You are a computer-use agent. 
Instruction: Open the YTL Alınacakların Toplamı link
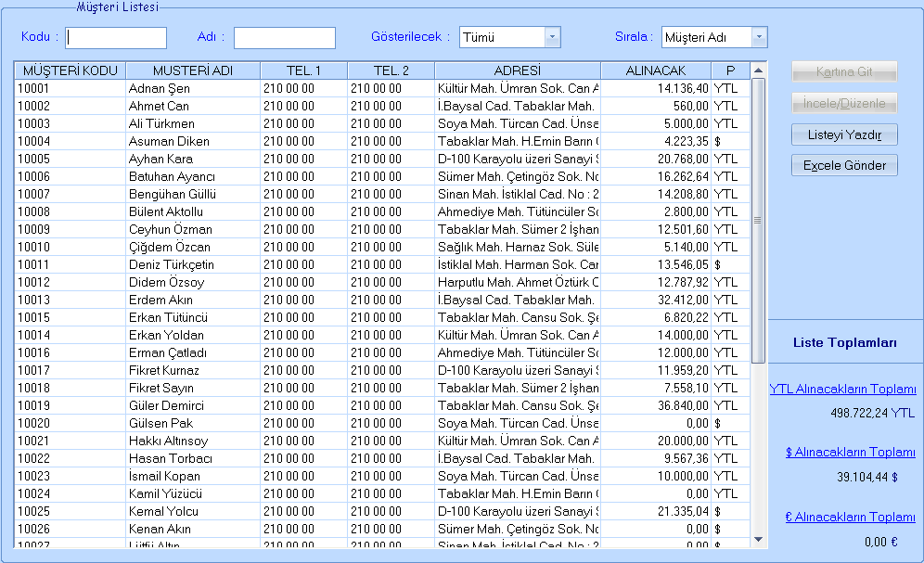[842, 389]
